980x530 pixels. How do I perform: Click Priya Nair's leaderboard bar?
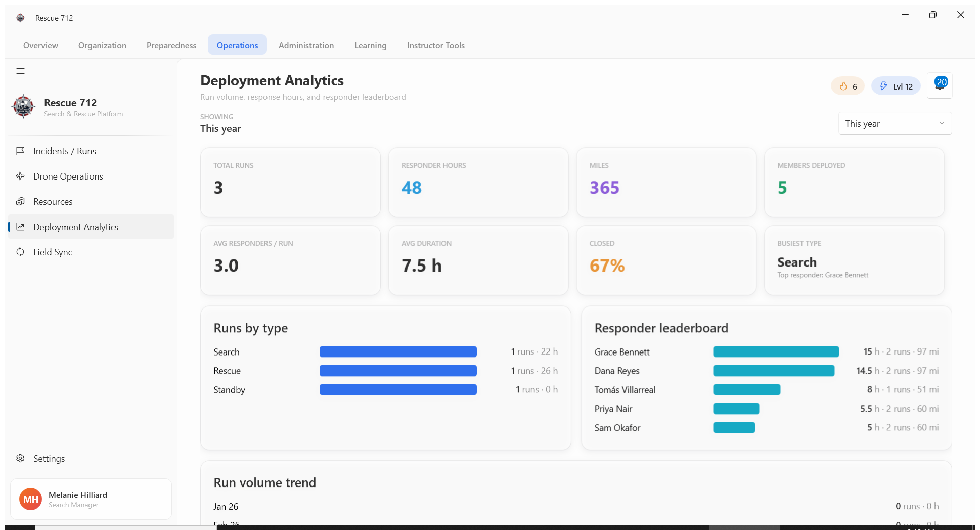click(736, 409)
